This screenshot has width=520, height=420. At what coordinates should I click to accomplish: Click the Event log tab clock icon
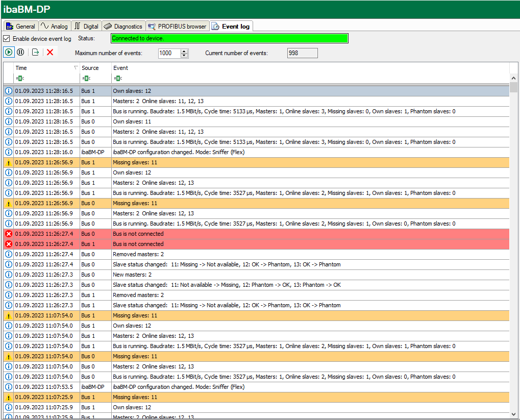tap(215, 26)
